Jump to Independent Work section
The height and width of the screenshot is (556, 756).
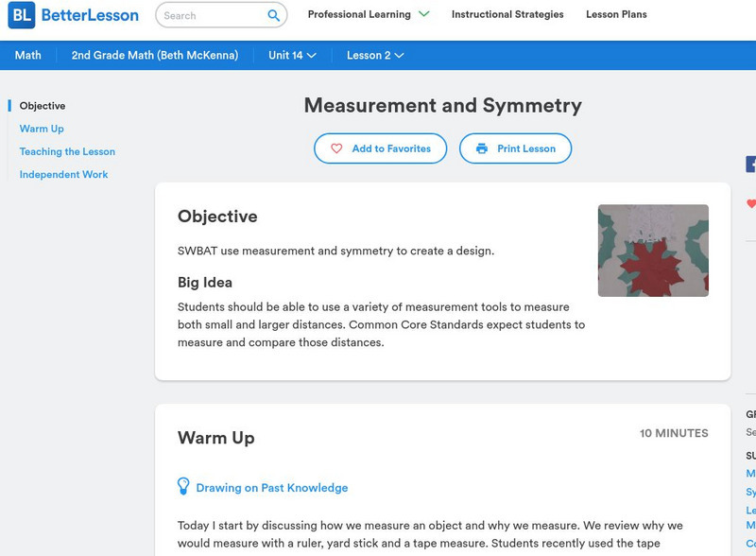tap(63, 174)
